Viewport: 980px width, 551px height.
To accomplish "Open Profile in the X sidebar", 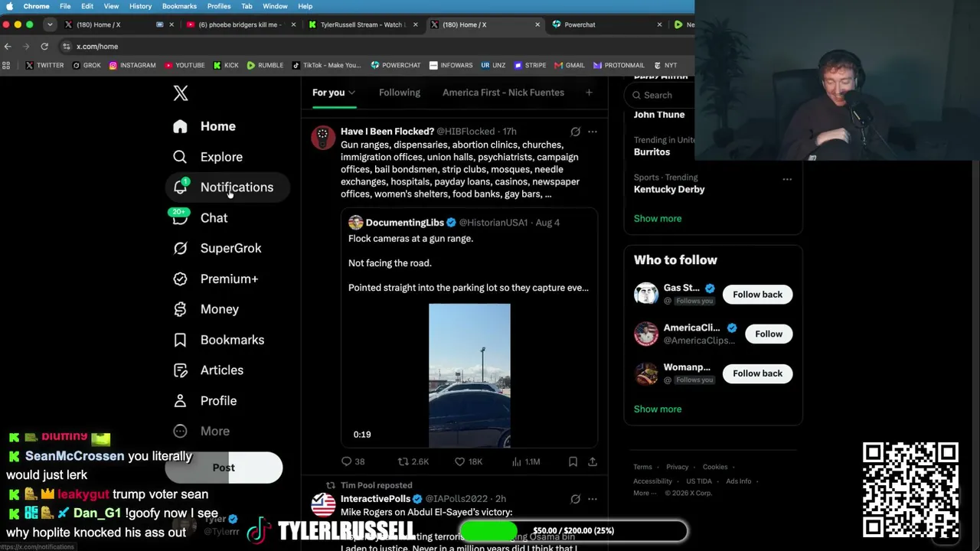I will [x=204, y=401].
